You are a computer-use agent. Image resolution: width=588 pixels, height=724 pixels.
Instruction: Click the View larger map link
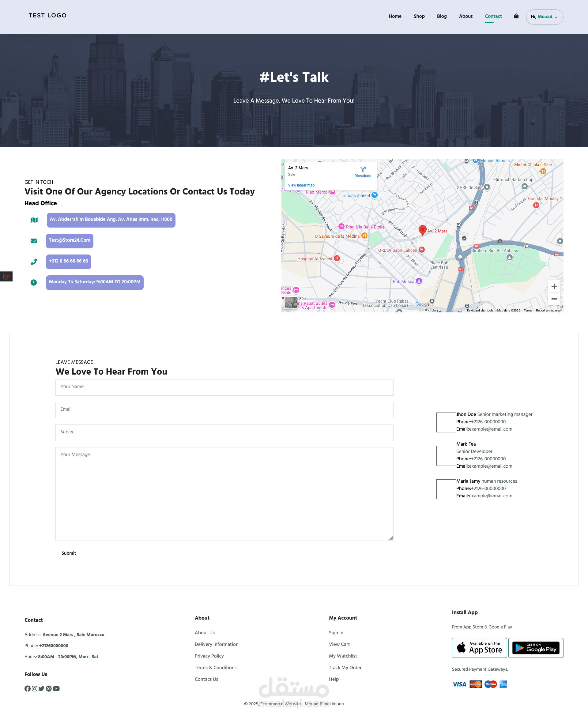click(301, 185)
